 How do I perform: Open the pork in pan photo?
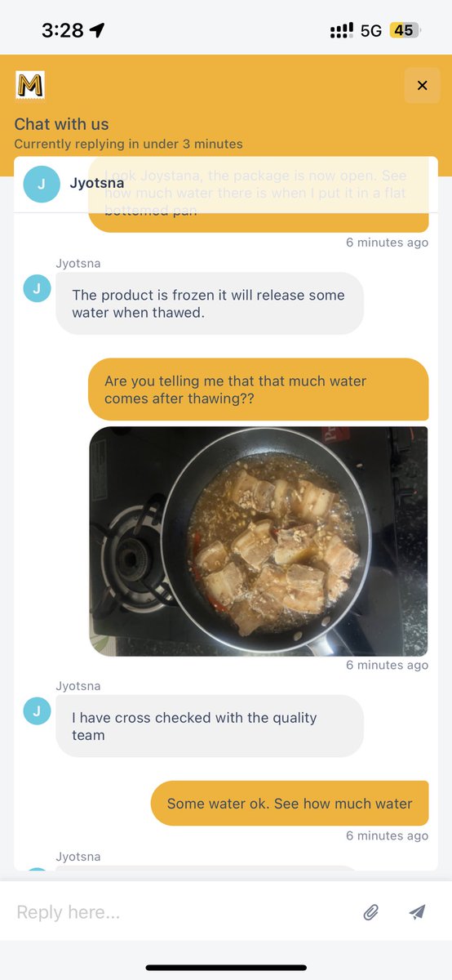coord(259,541)
